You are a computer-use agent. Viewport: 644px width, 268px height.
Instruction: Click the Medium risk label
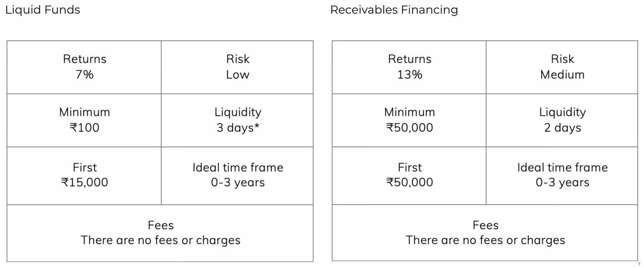pos(562,75)
